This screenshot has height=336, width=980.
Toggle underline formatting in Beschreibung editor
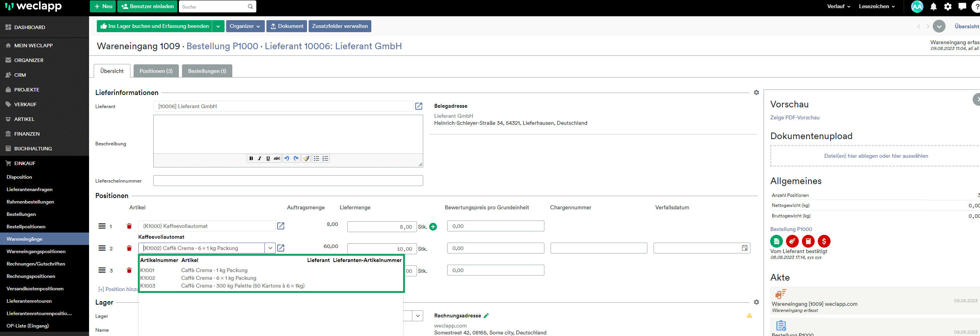268,159
